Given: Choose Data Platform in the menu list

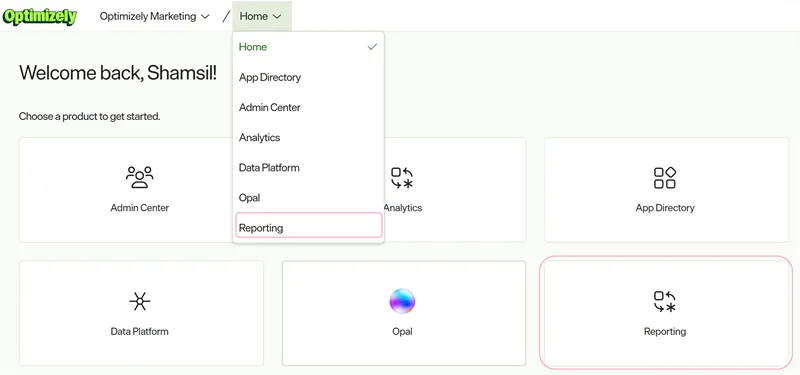Looking at the screenshot, I should pos(308,168).
